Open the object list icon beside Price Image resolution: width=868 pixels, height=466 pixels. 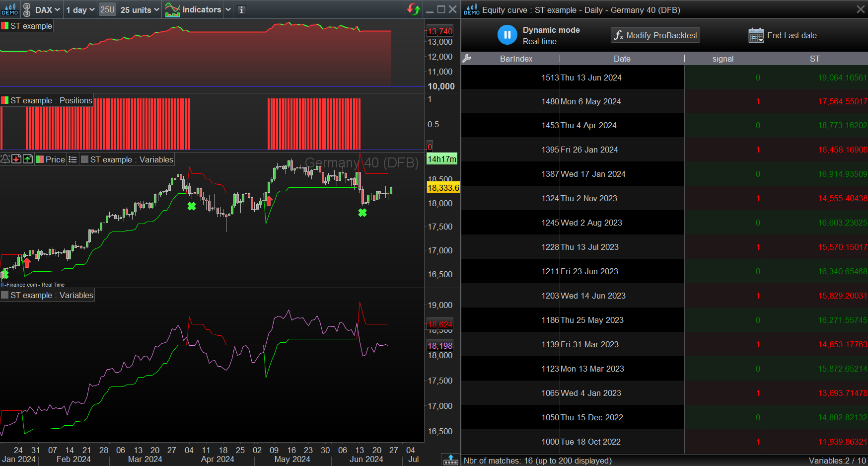72,159
